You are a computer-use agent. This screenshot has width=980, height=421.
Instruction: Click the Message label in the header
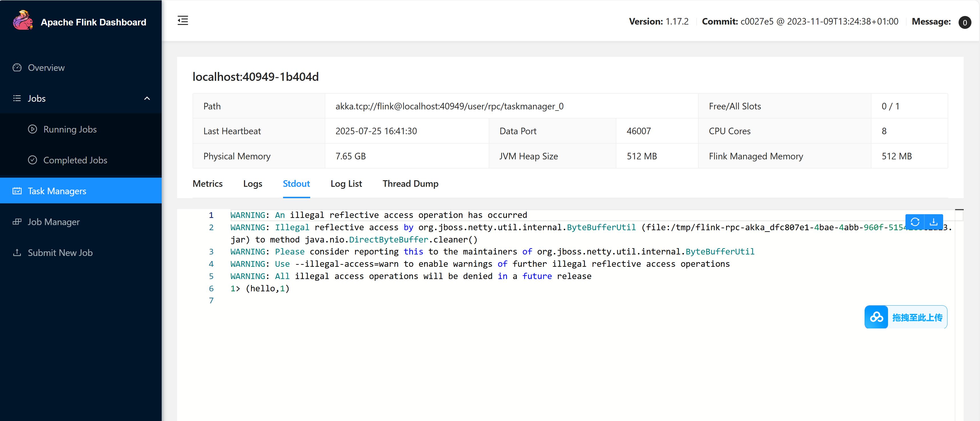click(x=931, y=21)
